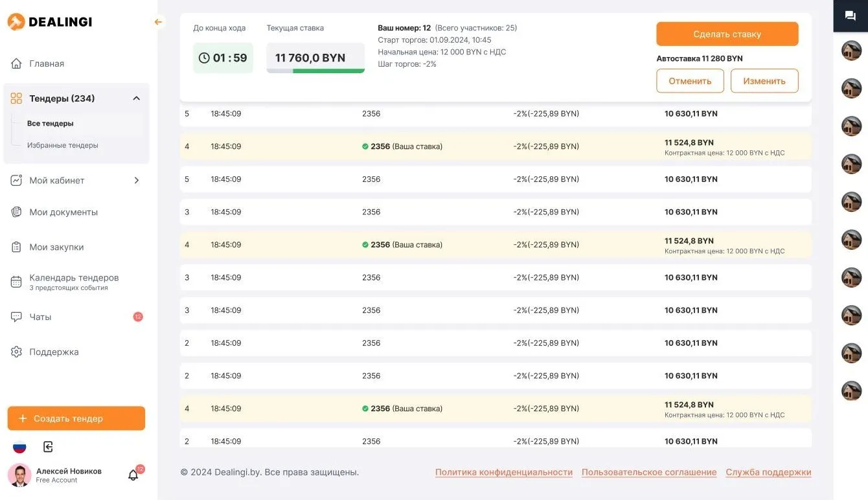Click the text Ваш номер: 12
Image resolution: width=868 pixels, height=500 pixels.
tap(404, 28)
